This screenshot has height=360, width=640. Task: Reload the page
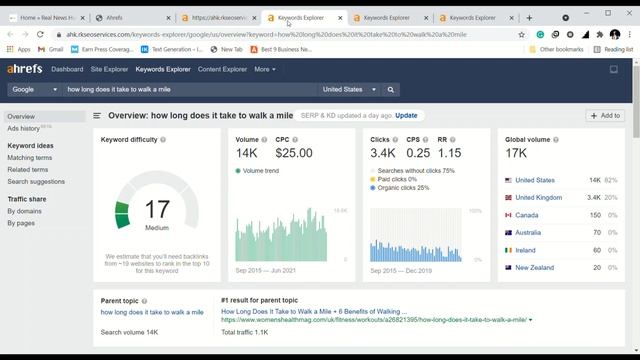(x=40, y=35)
